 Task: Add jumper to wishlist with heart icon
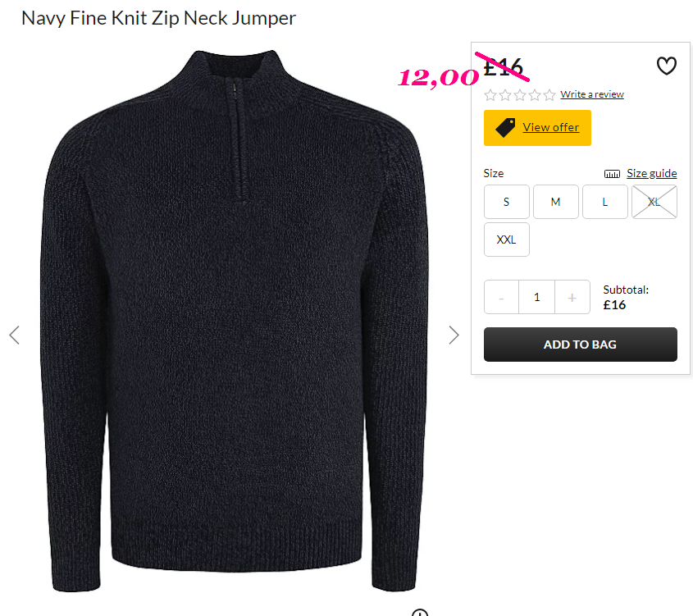click(x=666, y=66)
